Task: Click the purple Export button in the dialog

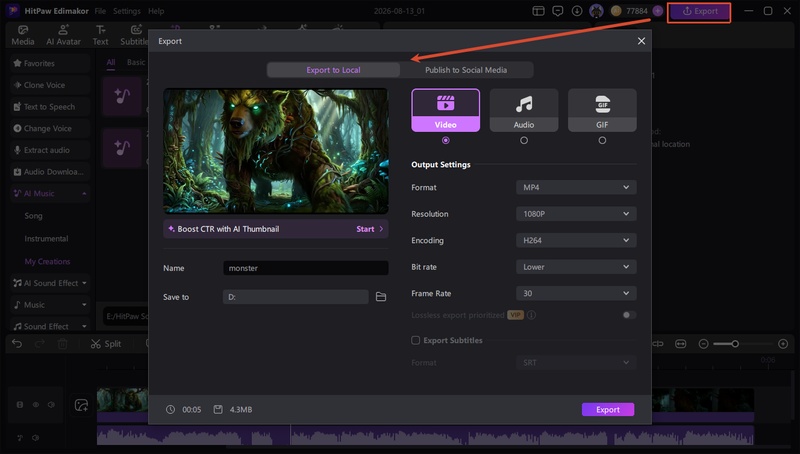Action: click(608, 410)
